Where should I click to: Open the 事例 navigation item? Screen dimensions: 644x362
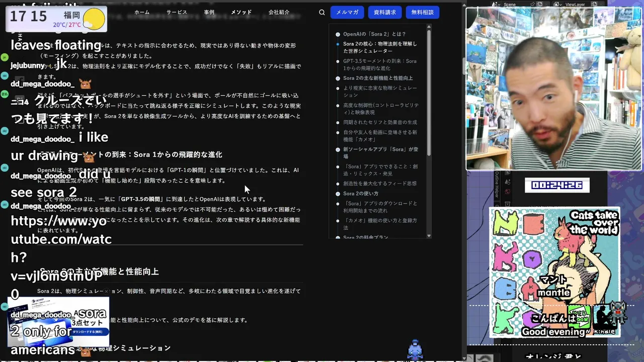pos(209,13)
